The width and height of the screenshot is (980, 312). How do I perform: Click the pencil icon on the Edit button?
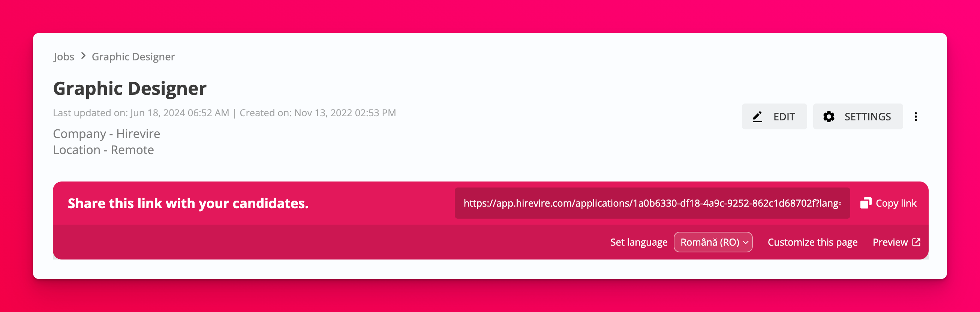point(757,116)
